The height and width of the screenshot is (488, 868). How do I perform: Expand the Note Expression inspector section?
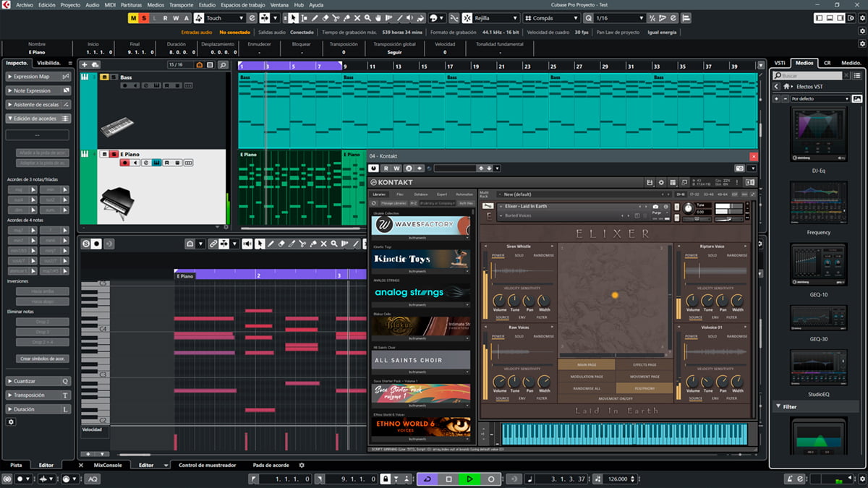pos(38,90)
